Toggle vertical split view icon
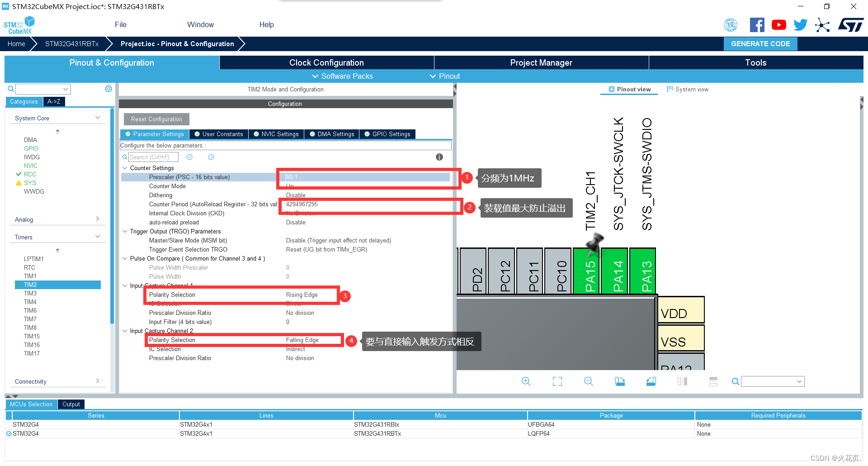This screenshot has width=868, height=466. [682, 381]
